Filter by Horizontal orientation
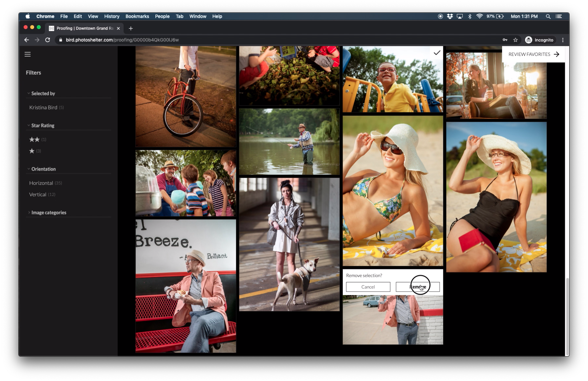 click(x=45, y=183)
